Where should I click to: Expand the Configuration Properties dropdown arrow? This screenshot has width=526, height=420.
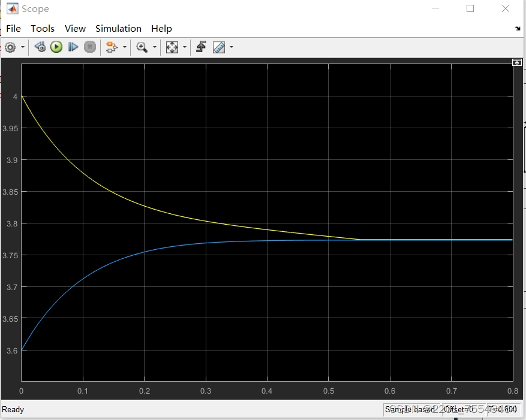(x=23, y=47)
